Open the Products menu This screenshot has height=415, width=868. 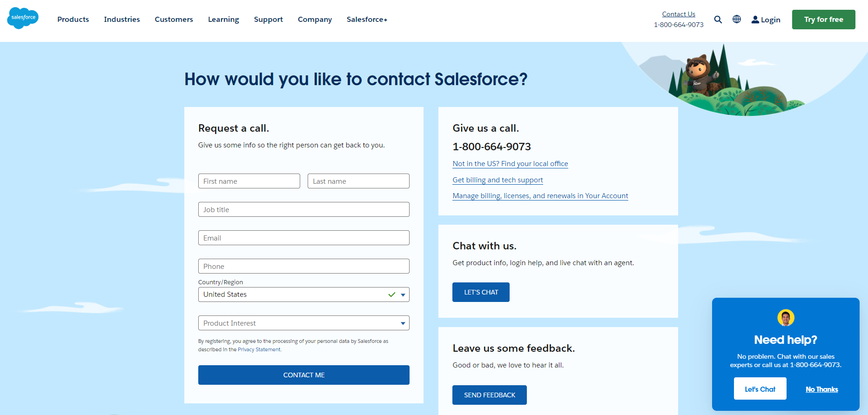coord(73,19)
